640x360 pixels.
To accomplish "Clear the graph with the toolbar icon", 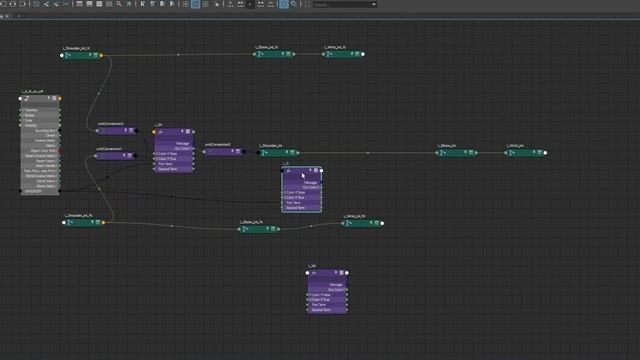I will (36, 4).
